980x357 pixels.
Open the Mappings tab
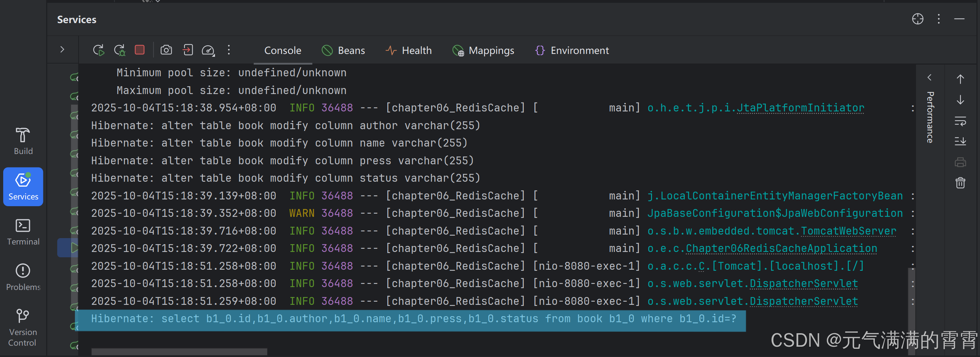coord(483,50)
